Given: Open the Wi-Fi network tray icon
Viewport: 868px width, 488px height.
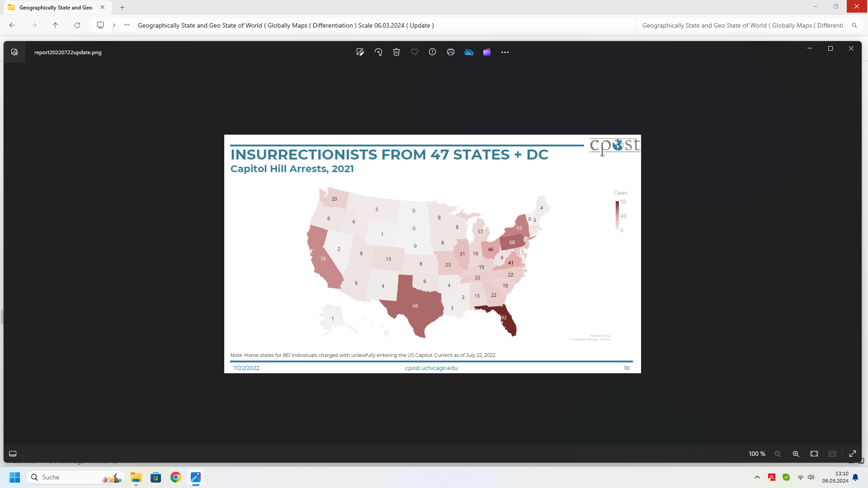Looking at the screenshot, I should coord(801,477).
